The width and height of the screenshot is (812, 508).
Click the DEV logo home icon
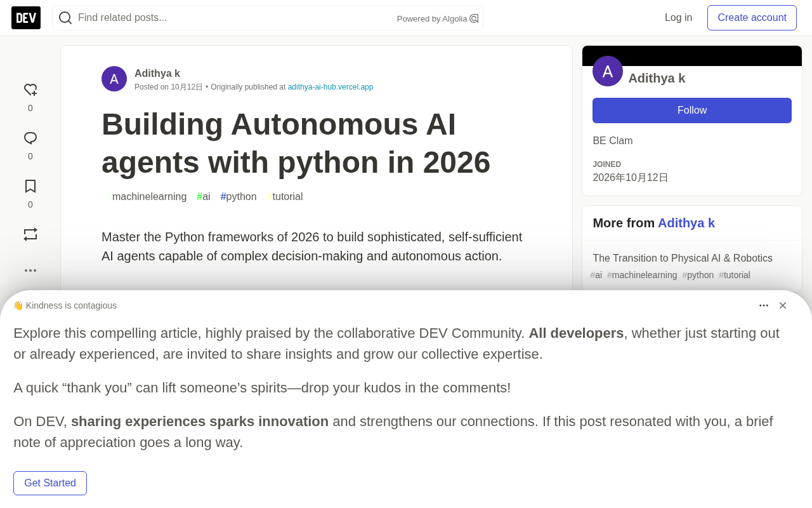pyautogui.click(x=26, y=18)
